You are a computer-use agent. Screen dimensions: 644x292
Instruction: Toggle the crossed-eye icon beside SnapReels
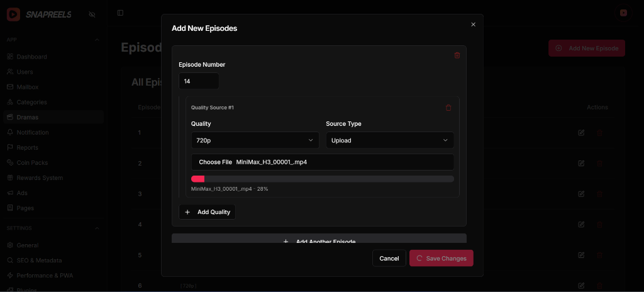click(92, 14)
